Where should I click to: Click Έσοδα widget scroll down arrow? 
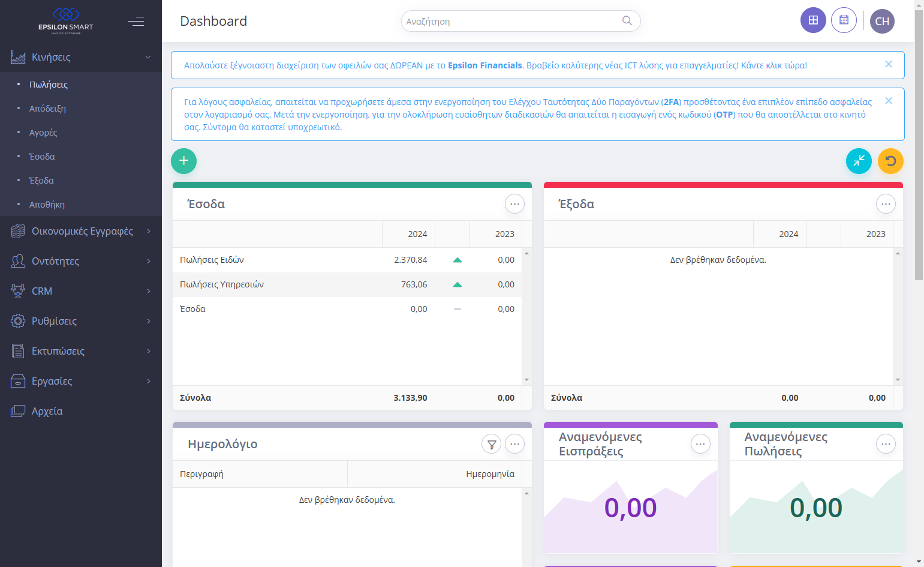[527, 380]
